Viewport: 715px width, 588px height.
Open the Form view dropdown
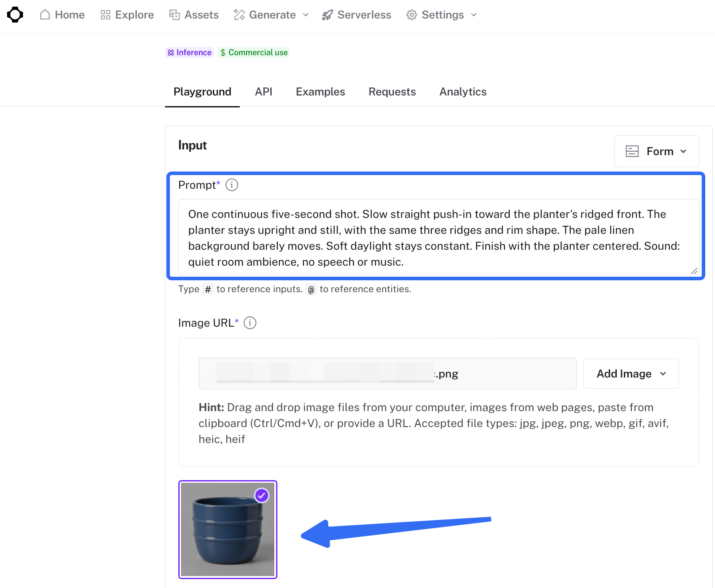[657, 151]
